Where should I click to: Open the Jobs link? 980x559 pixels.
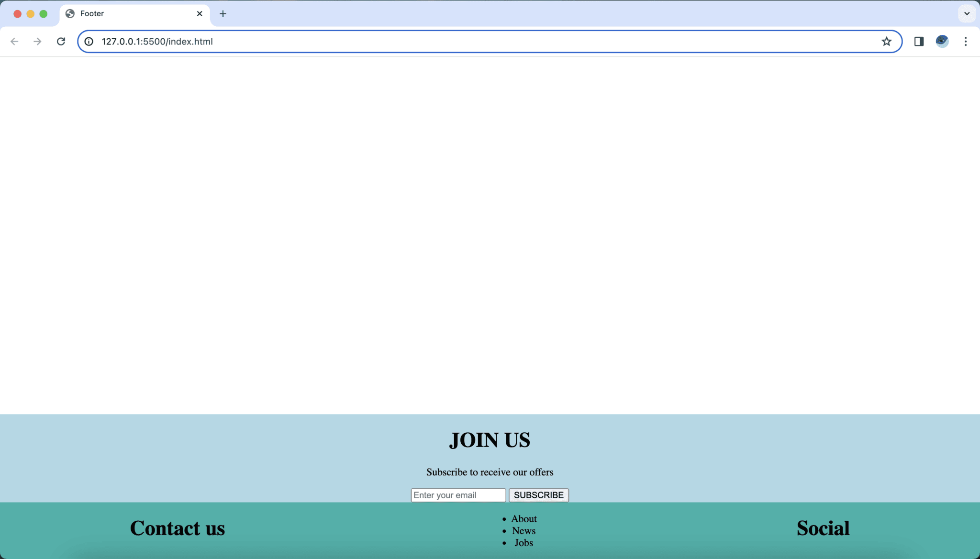tap(523, 542)
